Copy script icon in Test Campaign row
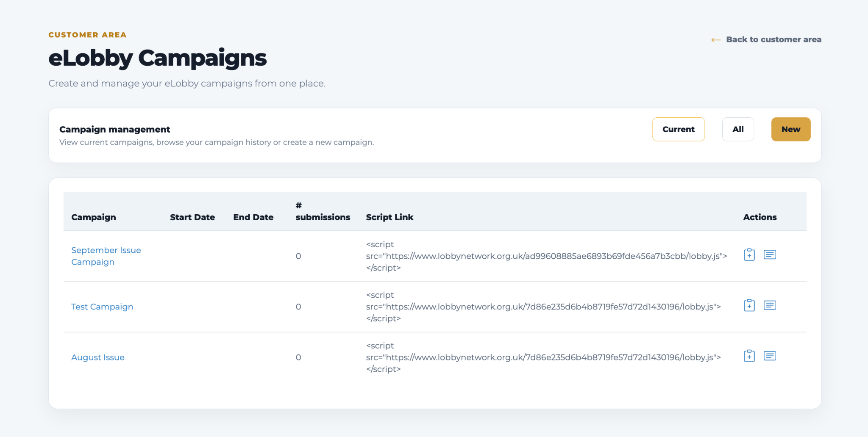The height and width of the screenshot is (437, 868). (x=749, y=305)
